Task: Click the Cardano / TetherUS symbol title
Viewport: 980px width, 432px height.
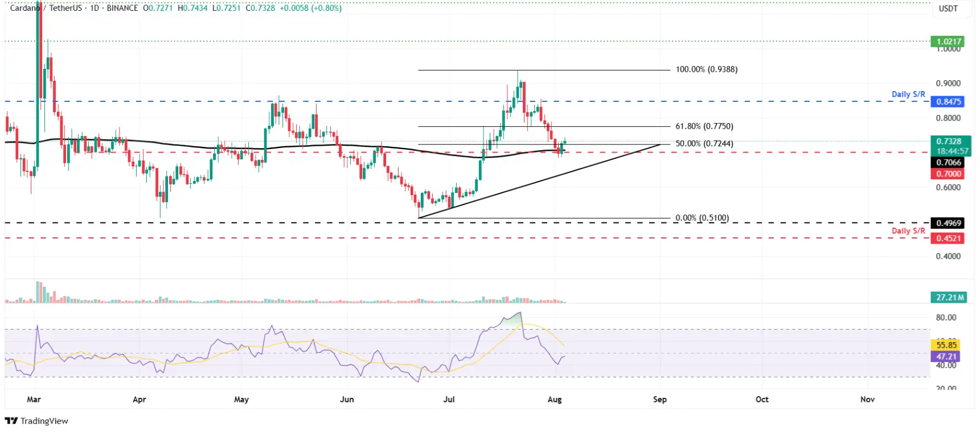Action: tap(46, 8)
